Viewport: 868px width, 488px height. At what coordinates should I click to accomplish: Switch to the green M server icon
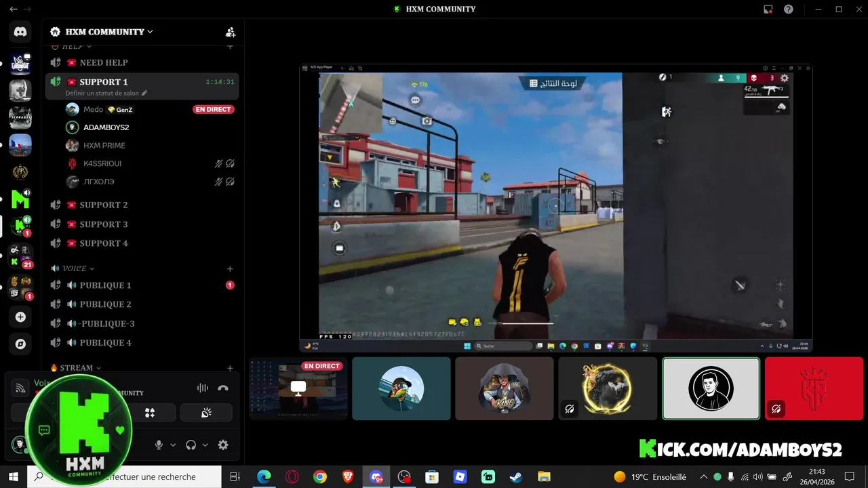[x=20, y=200]
